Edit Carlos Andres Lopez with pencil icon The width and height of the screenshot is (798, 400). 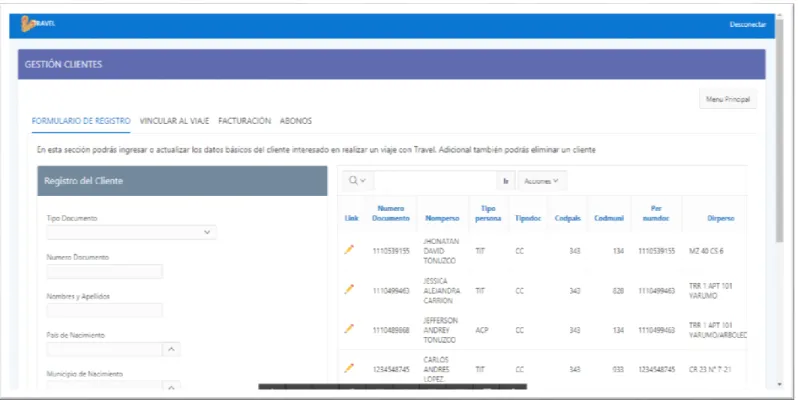(349, 368)
